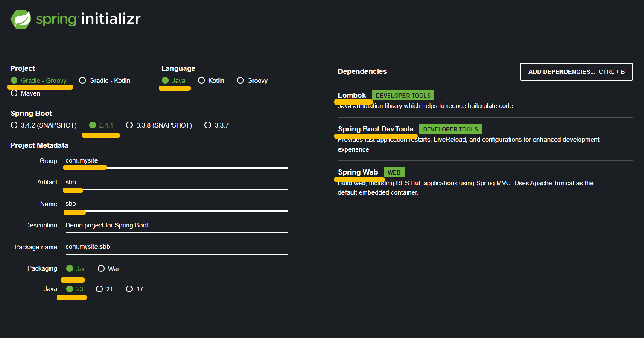Click Spring Boot DevTools' Developer Tools tag
644x338 pixels.
450,129
